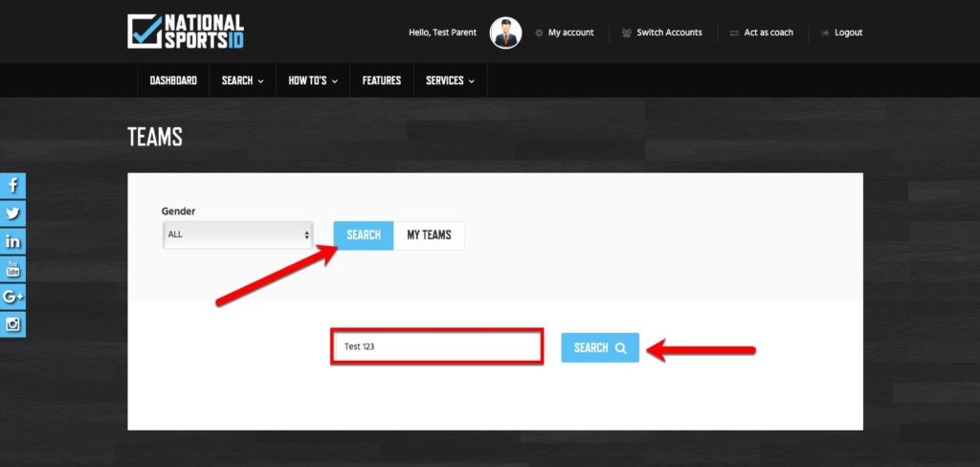The height and width of the screenshot is (467, 980).
Task: Open Switch Accounts link
Action: [669, 33]
